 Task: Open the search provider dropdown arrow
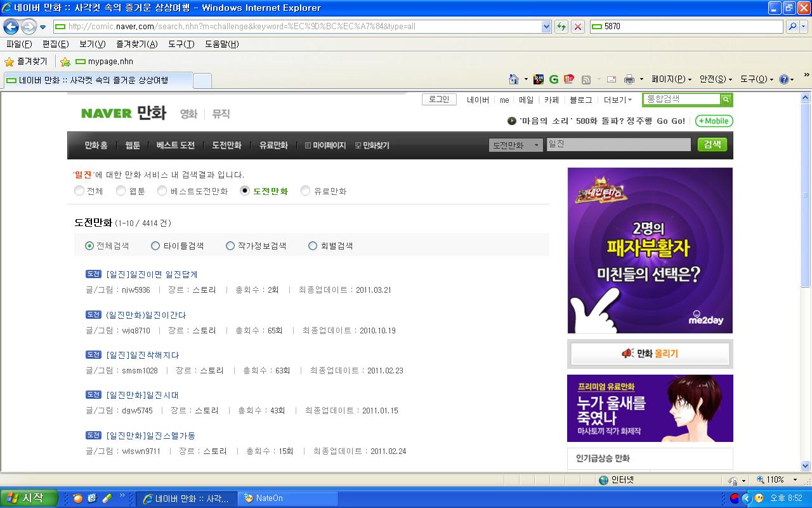(x=804, y=27)
